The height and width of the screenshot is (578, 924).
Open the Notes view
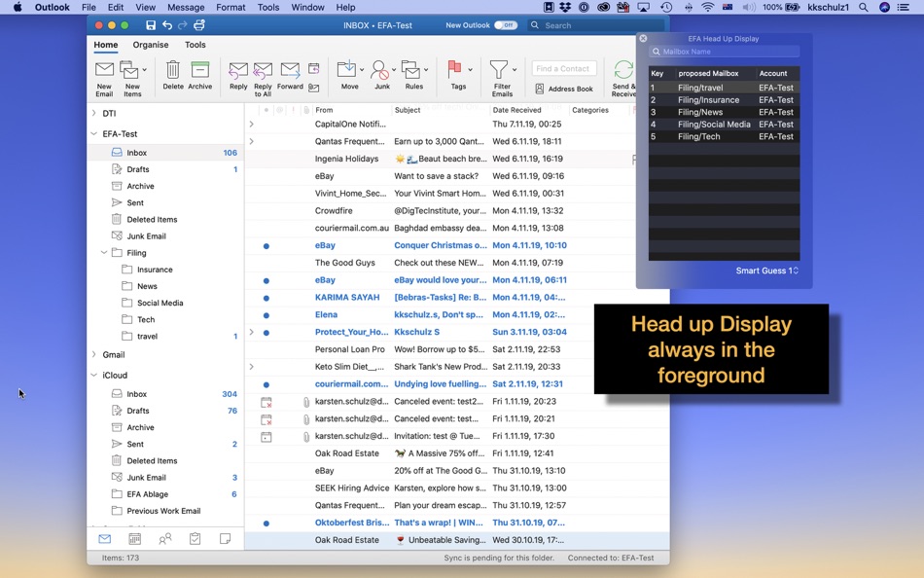(x=225, y=538)
